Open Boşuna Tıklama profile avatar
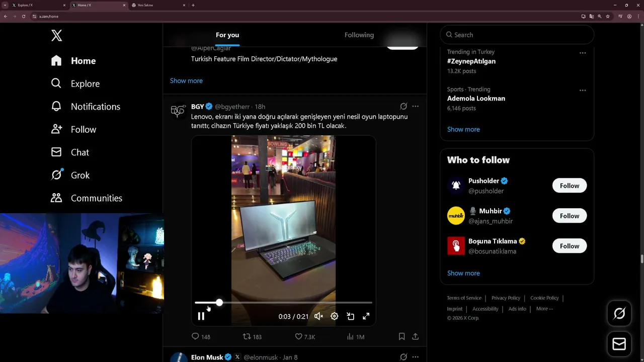 (456, 246)
